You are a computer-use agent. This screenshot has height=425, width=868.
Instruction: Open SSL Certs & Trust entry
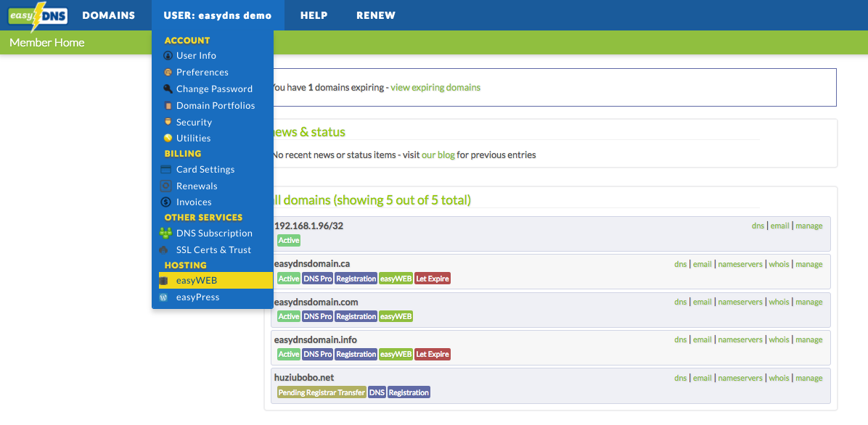coord(213,250)
